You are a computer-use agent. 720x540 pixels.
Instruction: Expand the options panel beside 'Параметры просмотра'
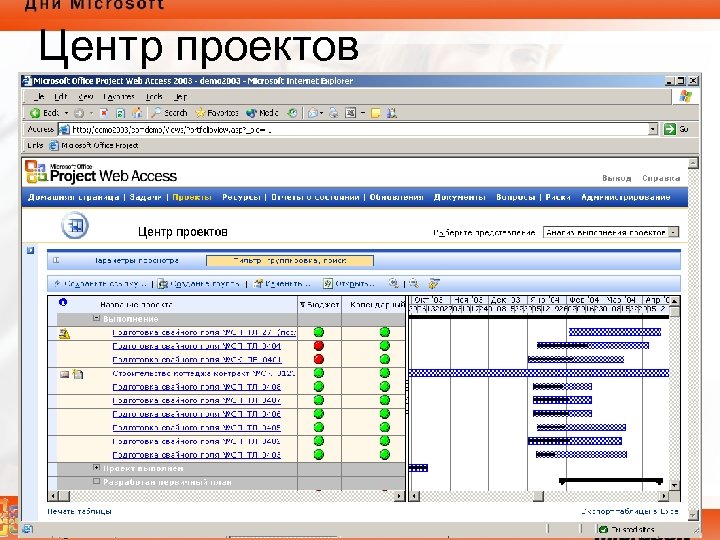click(56, 260)
